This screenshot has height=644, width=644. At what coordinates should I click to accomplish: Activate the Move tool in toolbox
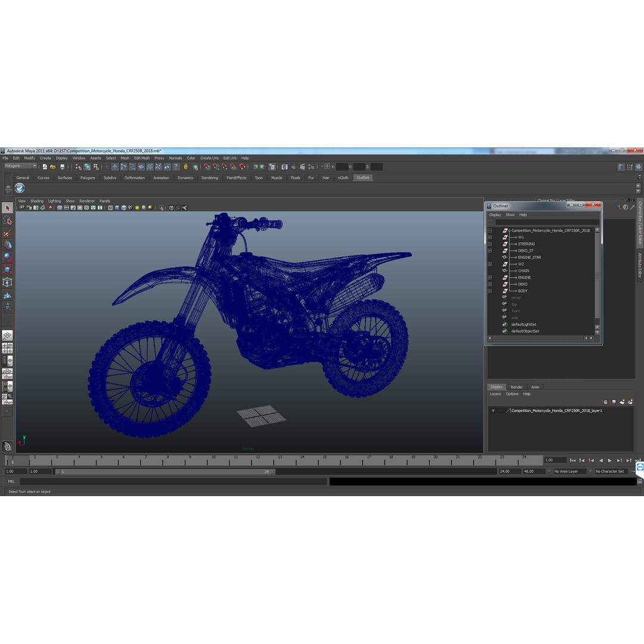[x=7, y=245]
